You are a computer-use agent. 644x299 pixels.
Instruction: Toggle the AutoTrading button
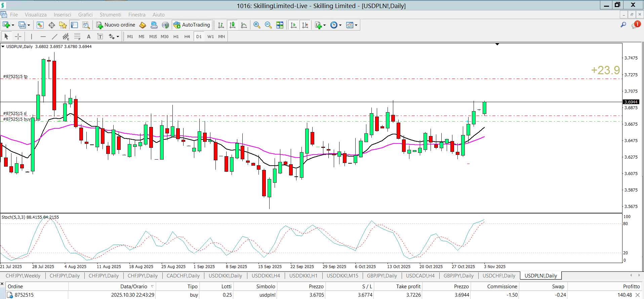tap(192, 25)
